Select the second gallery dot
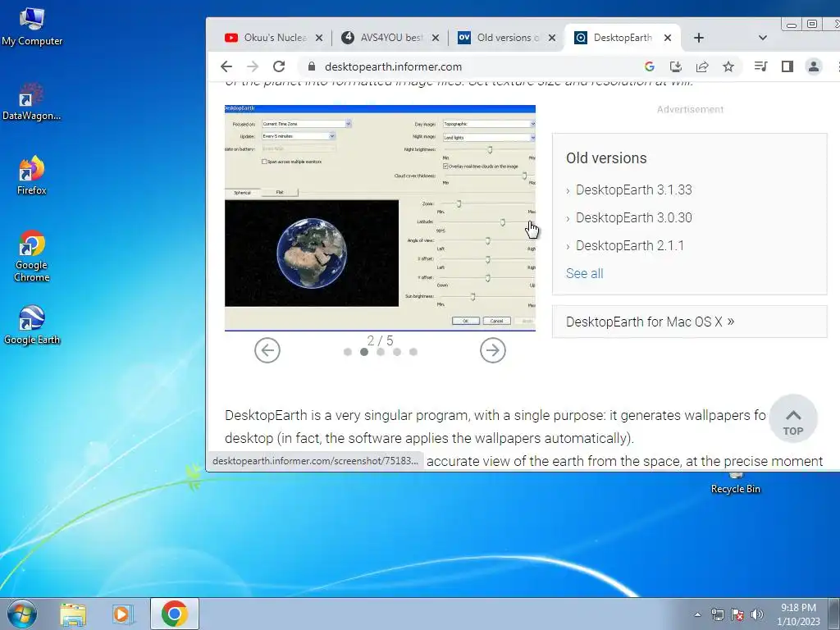Image resolution: width=840 pixels, height=630 pixels. (x=364, y=352)
